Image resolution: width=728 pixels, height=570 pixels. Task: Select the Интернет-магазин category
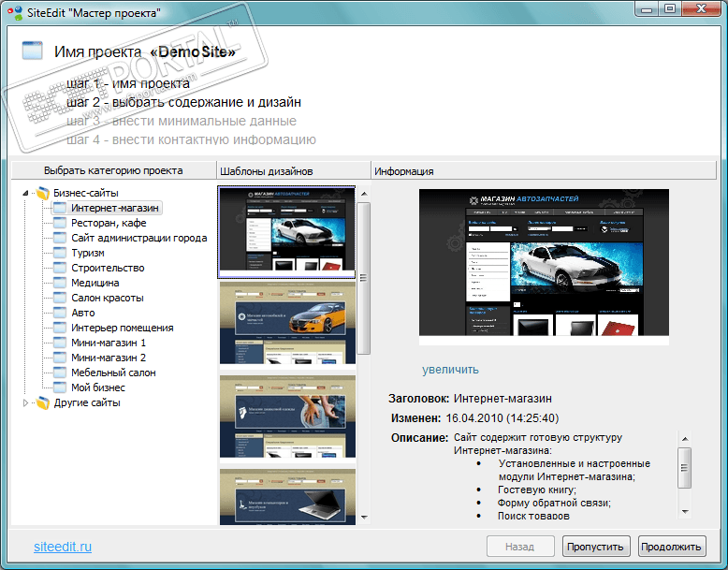115,208
